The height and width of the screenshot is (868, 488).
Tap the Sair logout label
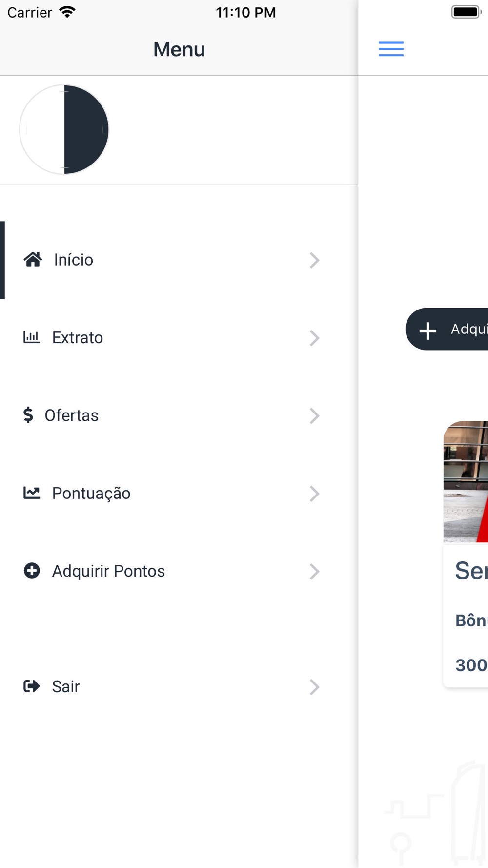click(x=66, y=686)
